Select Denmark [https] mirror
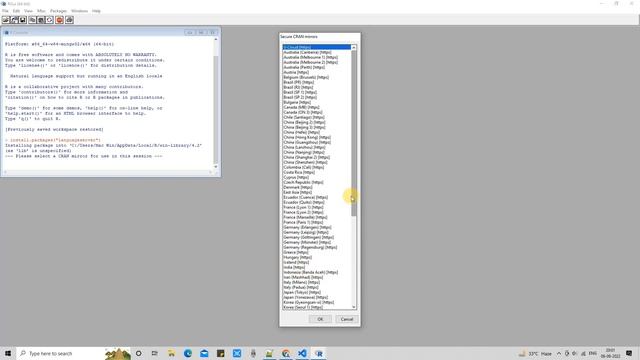The width and height of the screenshot is (640, 360). [317, 187]
